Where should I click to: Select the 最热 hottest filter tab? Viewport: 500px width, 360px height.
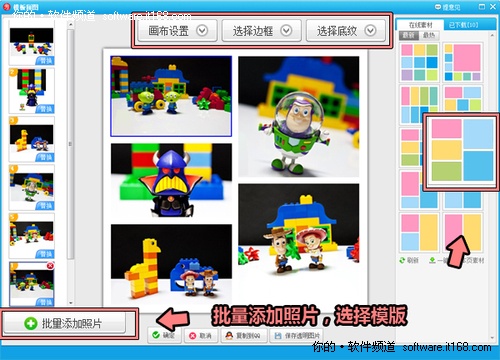pyautogui.click(x=429, y=35)
